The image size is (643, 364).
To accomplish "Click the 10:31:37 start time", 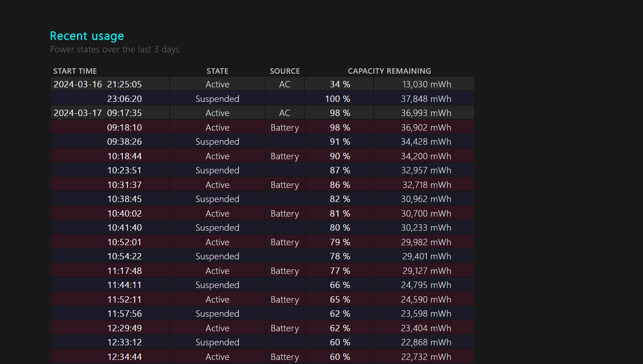I will click(125, 185).
